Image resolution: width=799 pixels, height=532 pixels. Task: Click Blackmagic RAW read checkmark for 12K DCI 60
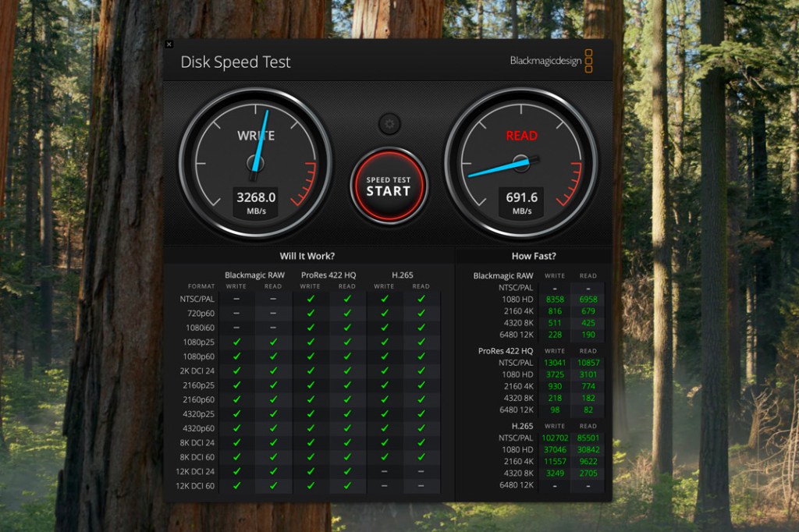click(x=273, y=486)
